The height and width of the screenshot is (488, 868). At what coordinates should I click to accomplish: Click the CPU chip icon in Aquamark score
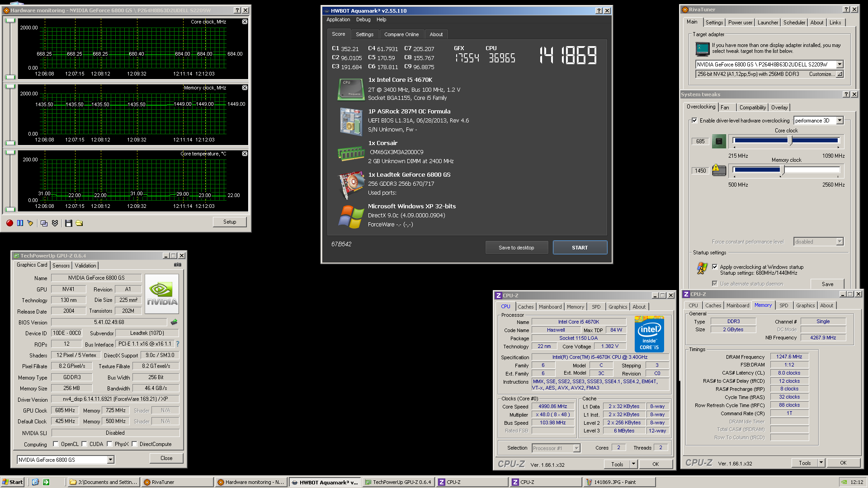[x=351, y=89]
